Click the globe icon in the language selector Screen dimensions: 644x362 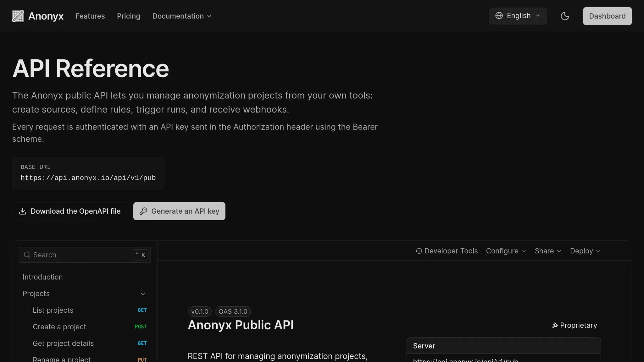499,16
